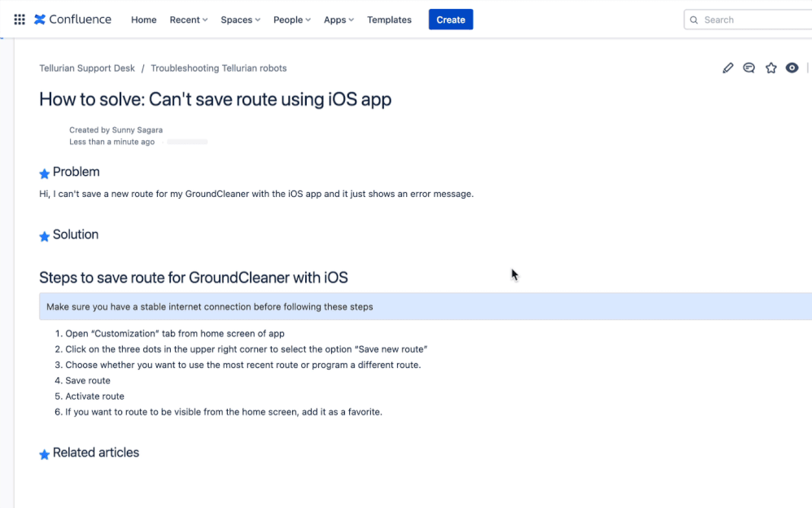Focus the Search input field
This screenshot has width=812, height=508.
(749, 20)
